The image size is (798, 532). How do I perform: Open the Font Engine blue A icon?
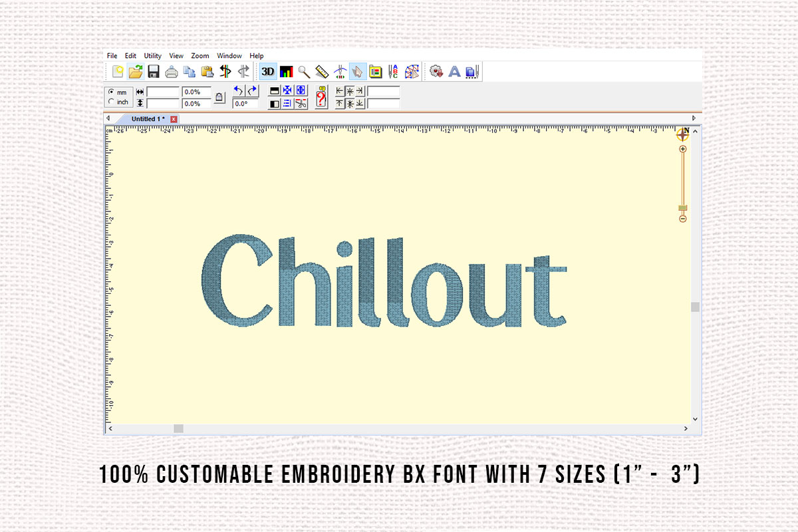(x=455, y=71)
